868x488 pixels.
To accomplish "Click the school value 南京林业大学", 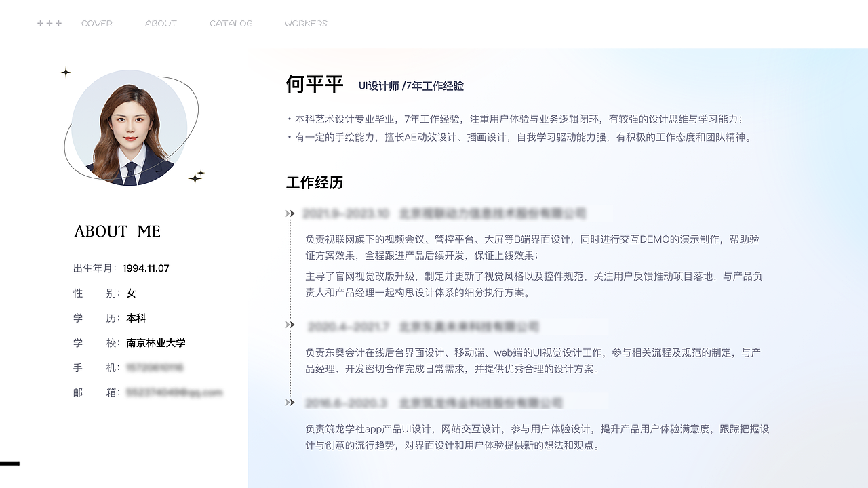I will (156, 343).
